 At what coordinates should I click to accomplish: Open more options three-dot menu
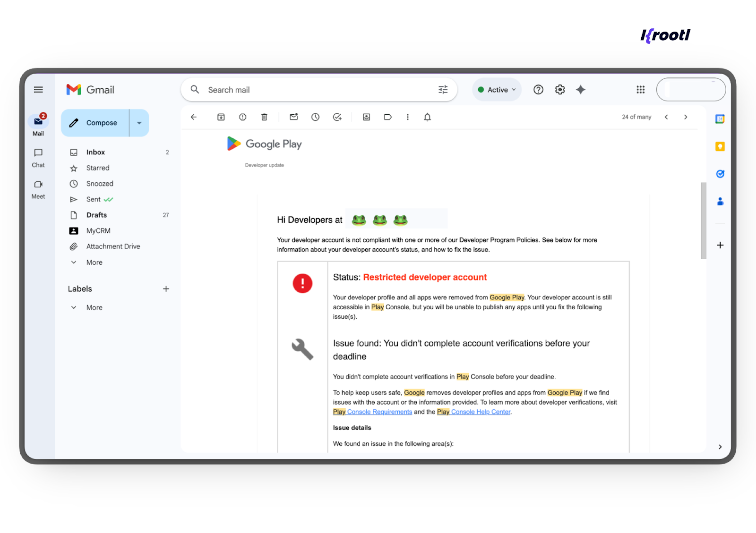[408, 117]
